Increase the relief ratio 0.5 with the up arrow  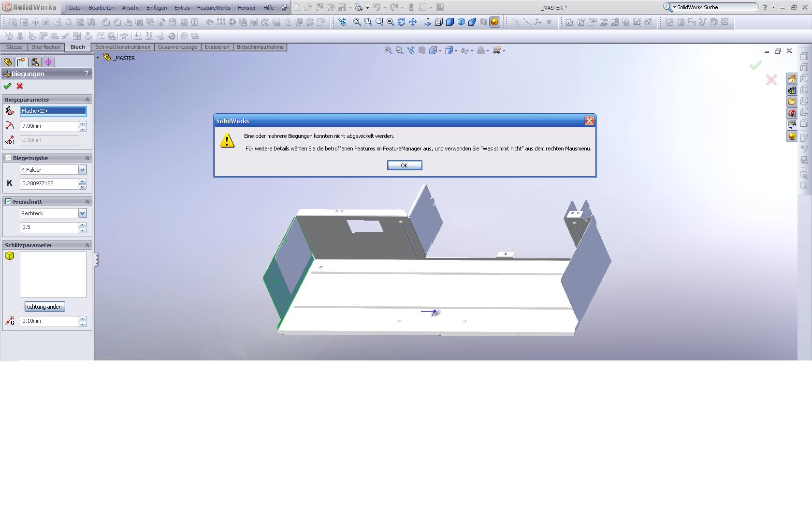pyautogui.click(x=83, y=225)
